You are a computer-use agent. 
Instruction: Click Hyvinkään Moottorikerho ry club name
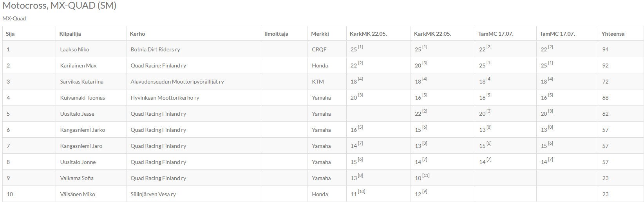[x=165, y=98]
